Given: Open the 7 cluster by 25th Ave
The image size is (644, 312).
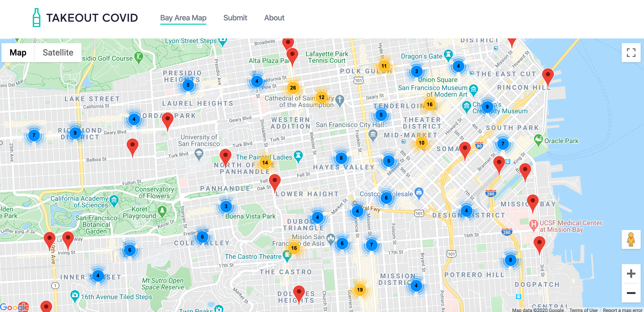Looking at the screenshot, I should tap(34, 136).
